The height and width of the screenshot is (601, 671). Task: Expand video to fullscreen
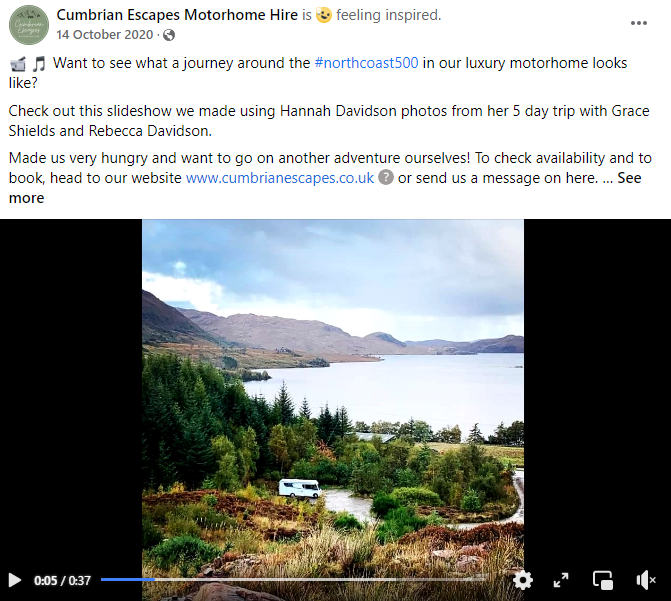561,580
